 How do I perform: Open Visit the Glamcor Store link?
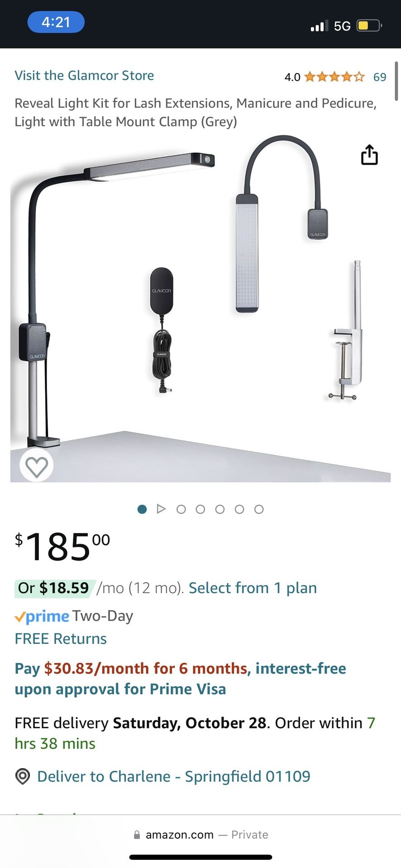coord(84,75)
